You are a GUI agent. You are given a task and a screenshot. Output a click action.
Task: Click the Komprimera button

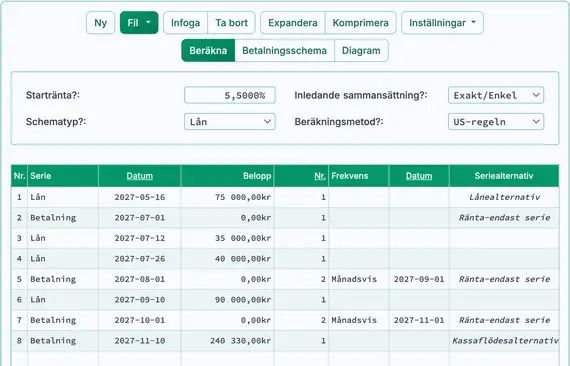click(x=361, y=23)
